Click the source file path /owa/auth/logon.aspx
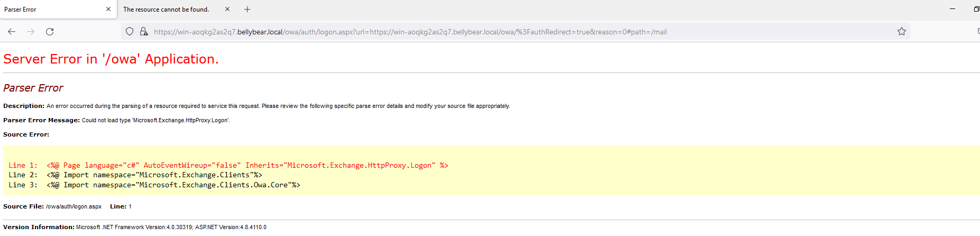This screenshot has width=980, height=236. coord(74,207)
